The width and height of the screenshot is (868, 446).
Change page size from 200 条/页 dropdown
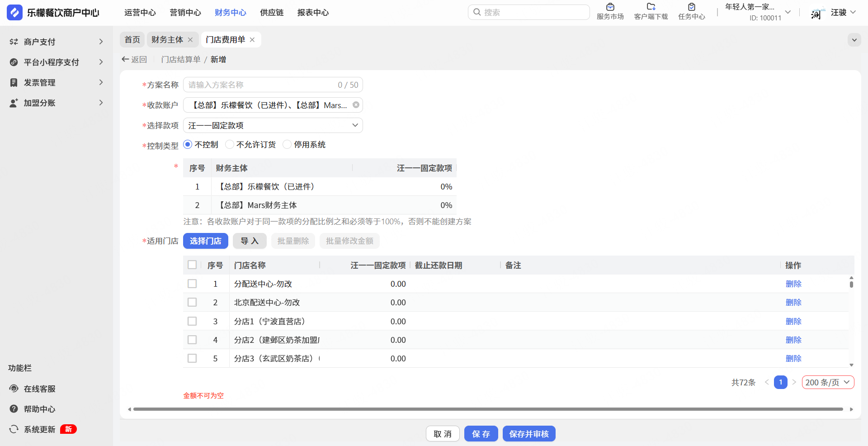coord(828,382)
